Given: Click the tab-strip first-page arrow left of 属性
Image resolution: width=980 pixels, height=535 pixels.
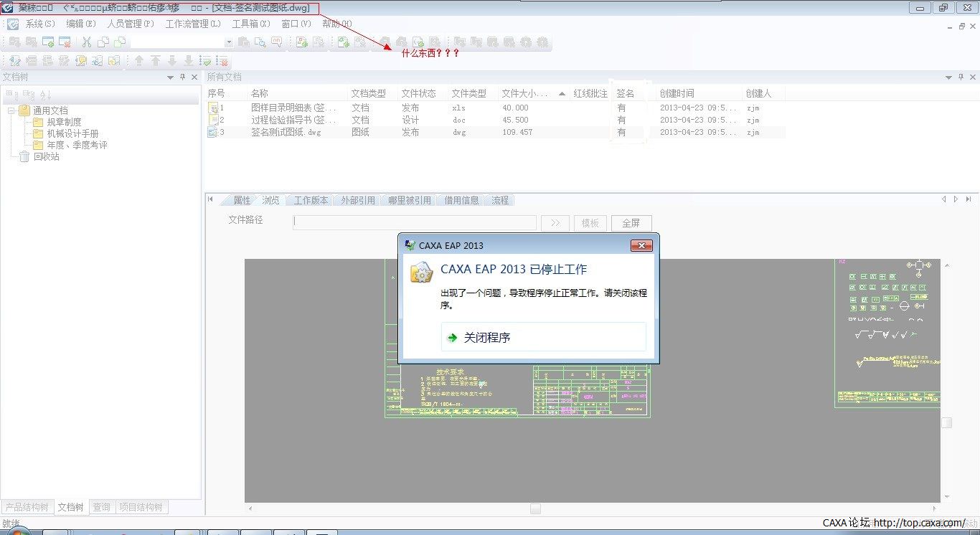Looking at the screenshot, I should tap(211, 199).
